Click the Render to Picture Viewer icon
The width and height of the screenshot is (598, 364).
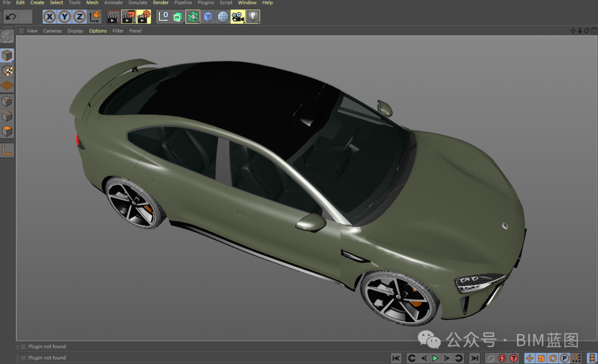(128, 17)
